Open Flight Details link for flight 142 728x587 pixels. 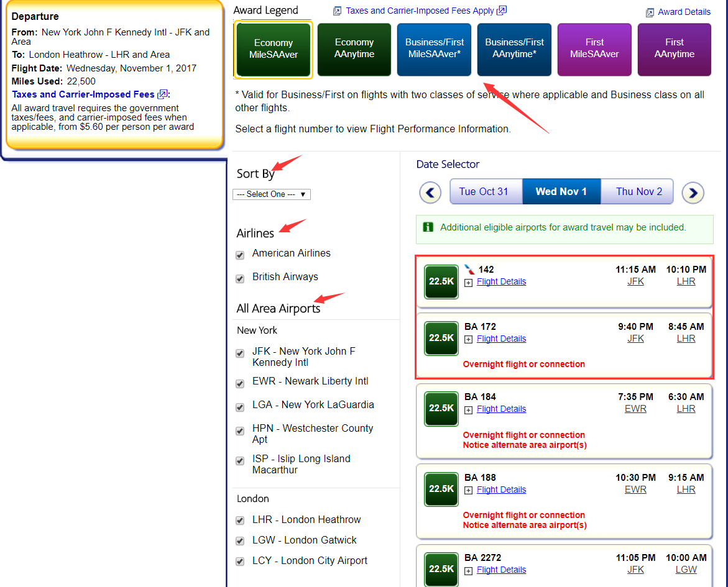click(502, 281)
